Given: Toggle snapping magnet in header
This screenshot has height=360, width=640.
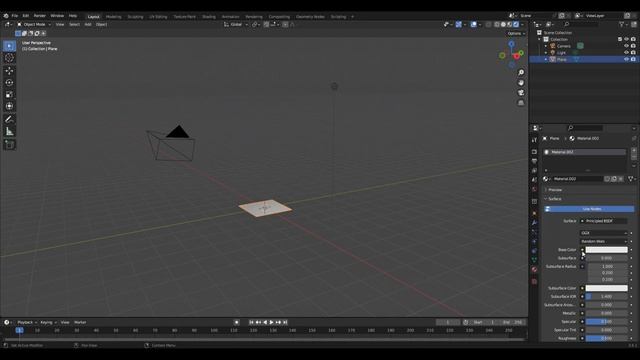Looking at the screenshot, I should coord(267,24).
